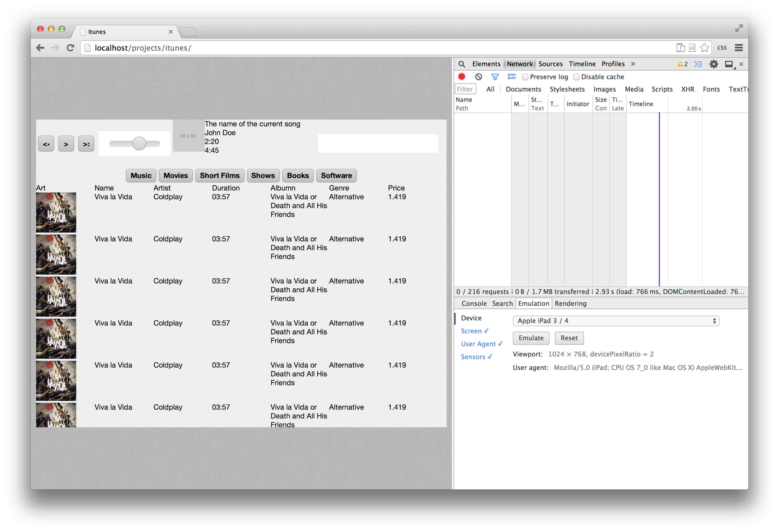Viewport: 779px width, 532px height.
Task: Toggle the network filter funnel icon
Action: pos(495,77)
